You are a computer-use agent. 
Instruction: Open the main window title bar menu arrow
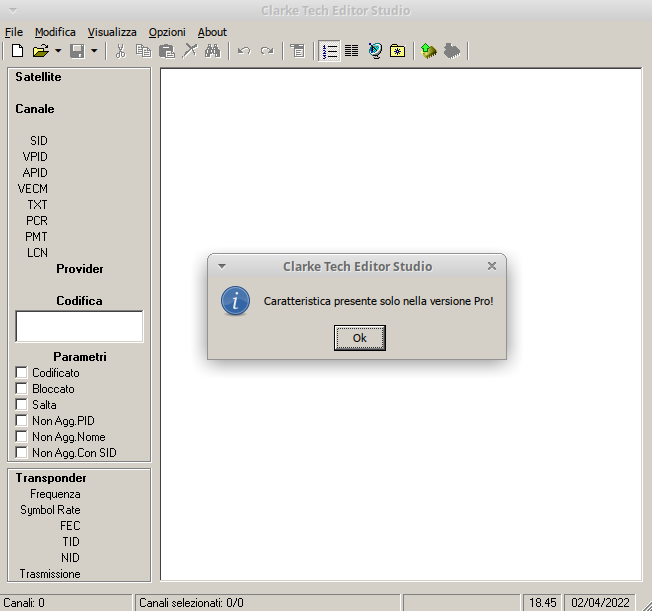pyautogui.click(x=13, y=10)
